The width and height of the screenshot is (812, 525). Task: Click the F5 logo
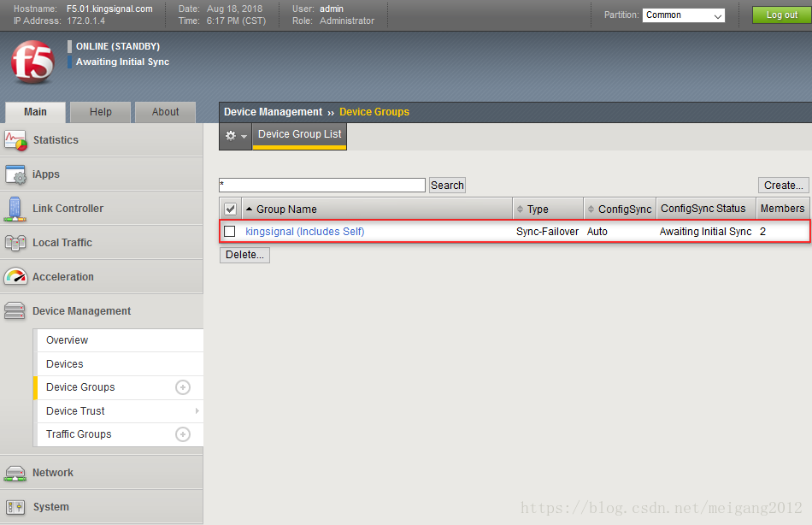32,62
